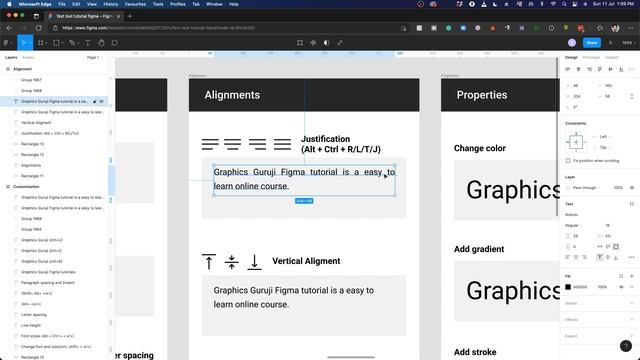Click the Align left icon in the Design panel
Viewport: 640px width, 360px height.
click(568, 69)
